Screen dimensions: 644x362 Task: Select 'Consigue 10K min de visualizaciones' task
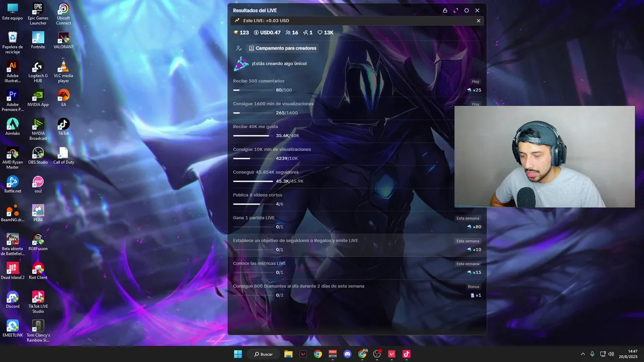[357, 154]
